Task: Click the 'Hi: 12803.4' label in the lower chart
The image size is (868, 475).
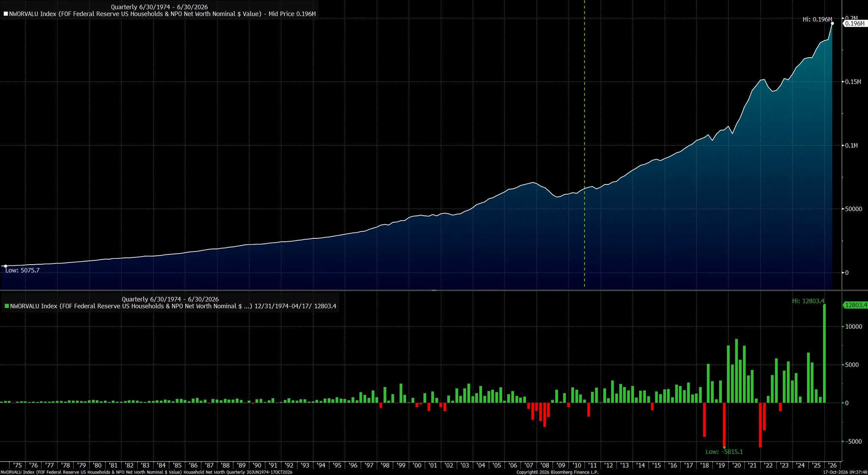Action: point(808,301)
